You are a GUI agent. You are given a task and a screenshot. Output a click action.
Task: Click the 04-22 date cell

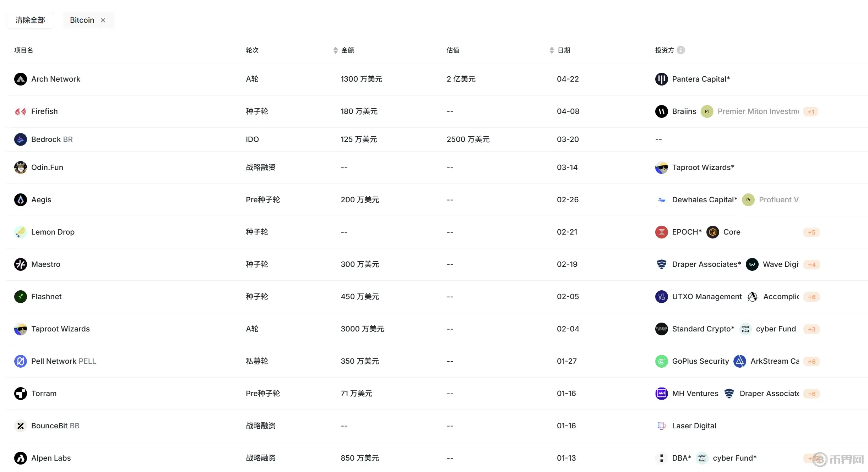click(x=568, y=79)
